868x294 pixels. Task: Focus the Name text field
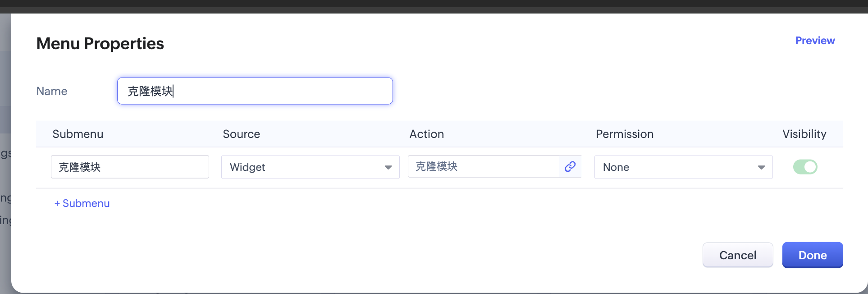tap(255, 91)
